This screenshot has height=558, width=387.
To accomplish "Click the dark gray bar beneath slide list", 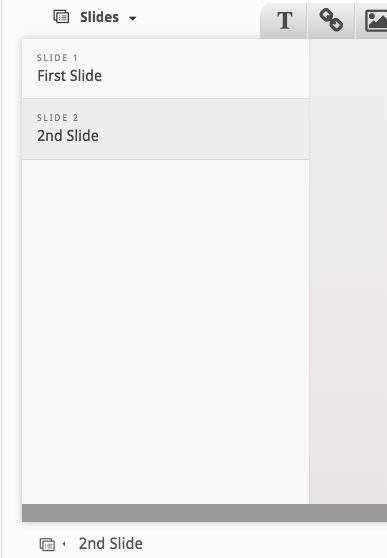I will [204, 513].
